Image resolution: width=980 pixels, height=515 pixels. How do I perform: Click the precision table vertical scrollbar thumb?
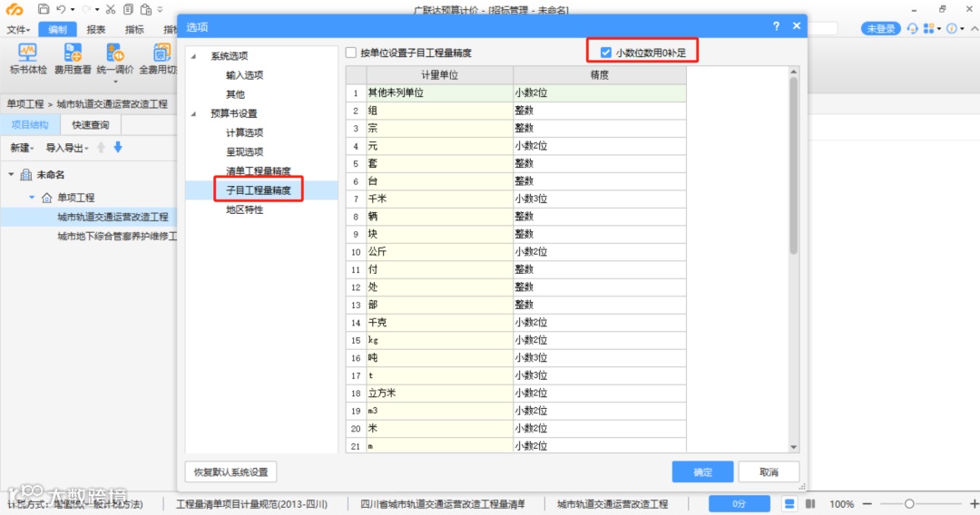pyautogui.click(x=794, y=165)
